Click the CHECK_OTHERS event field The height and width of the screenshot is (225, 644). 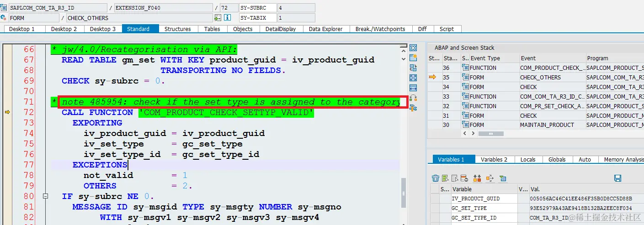(x=139, y=18)
